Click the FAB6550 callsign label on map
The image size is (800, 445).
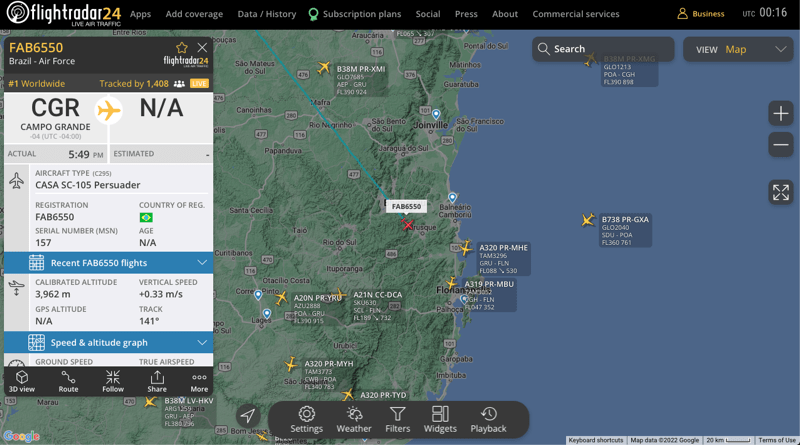(x=407, y=206)
